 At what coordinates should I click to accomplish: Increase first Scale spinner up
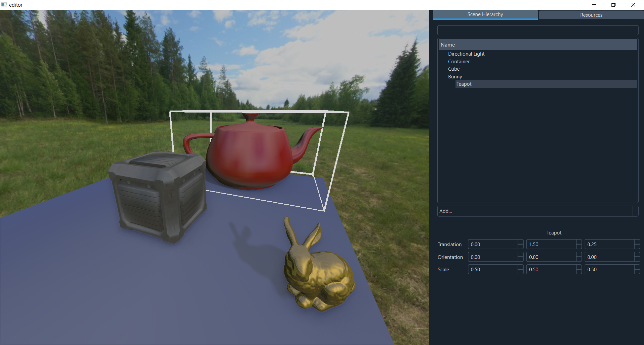[521, 267]
